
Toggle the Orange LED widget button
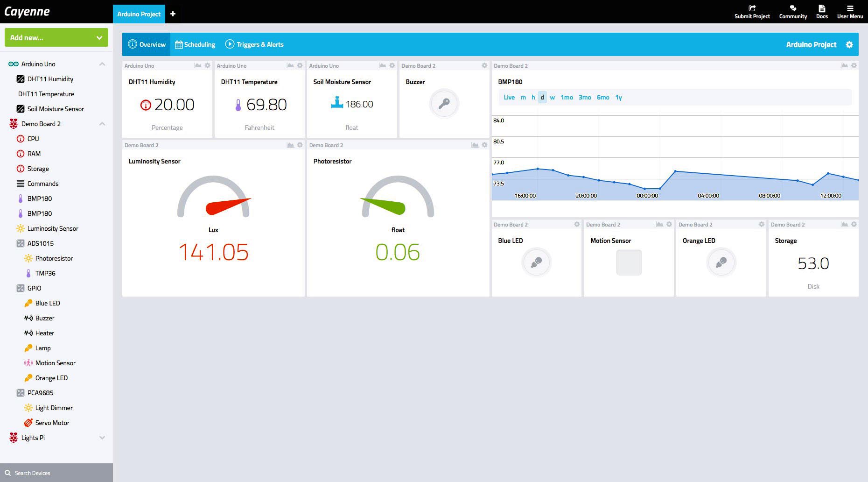coord(721,262)
